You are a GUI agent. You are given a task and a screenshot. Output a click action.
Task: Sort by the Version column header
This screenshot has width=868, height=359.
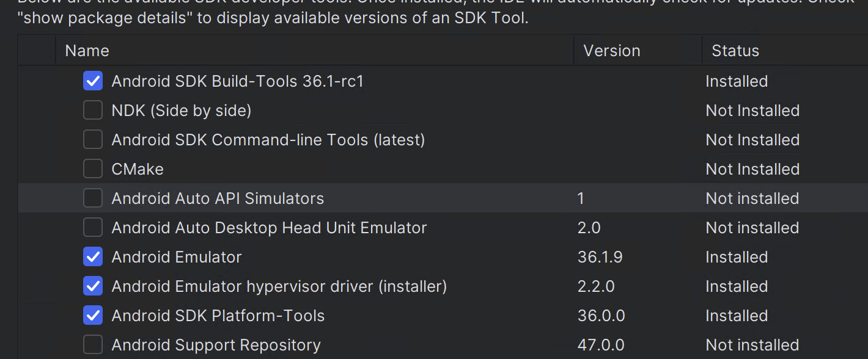pos(611,51)
